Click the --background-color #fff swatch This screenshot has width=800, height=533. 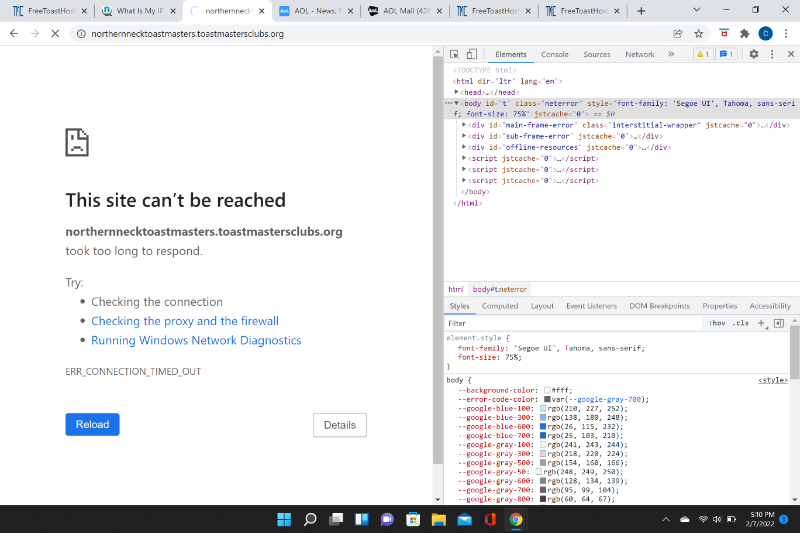pos(547,390)
